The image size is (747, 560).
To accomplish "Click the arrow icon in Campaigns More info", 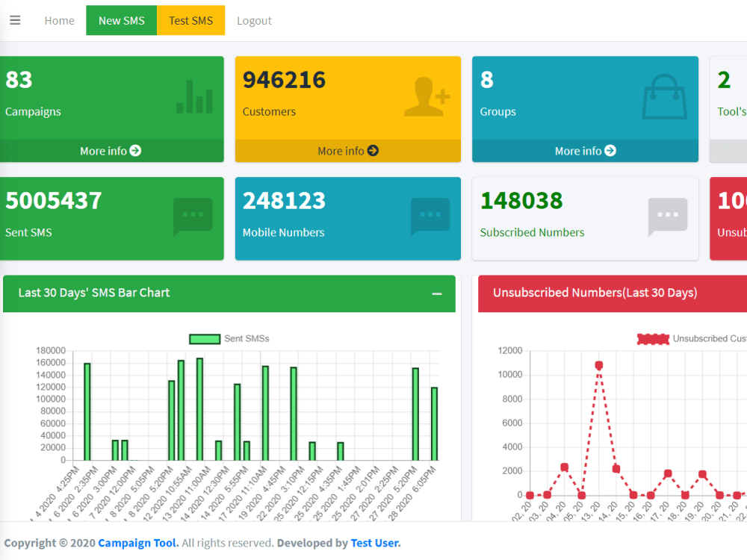I will click(135, 151).
